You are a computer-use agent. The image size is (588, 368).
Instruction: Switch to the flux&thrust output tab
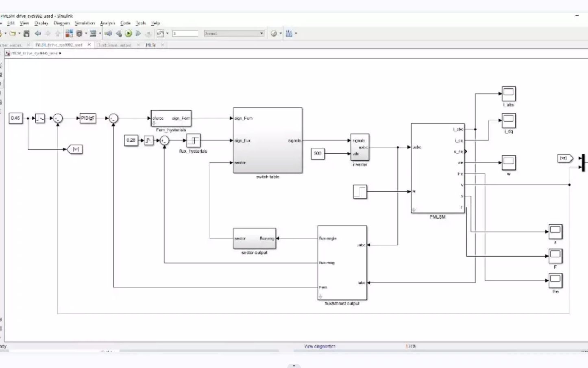115,45
